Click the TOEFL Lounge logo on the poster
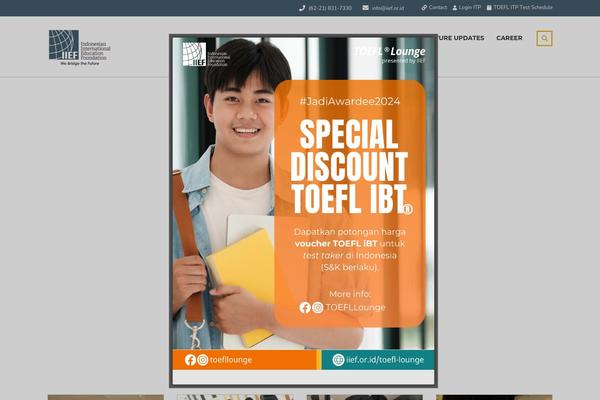This screenshot has height=400, width=600. coord(390,55)
